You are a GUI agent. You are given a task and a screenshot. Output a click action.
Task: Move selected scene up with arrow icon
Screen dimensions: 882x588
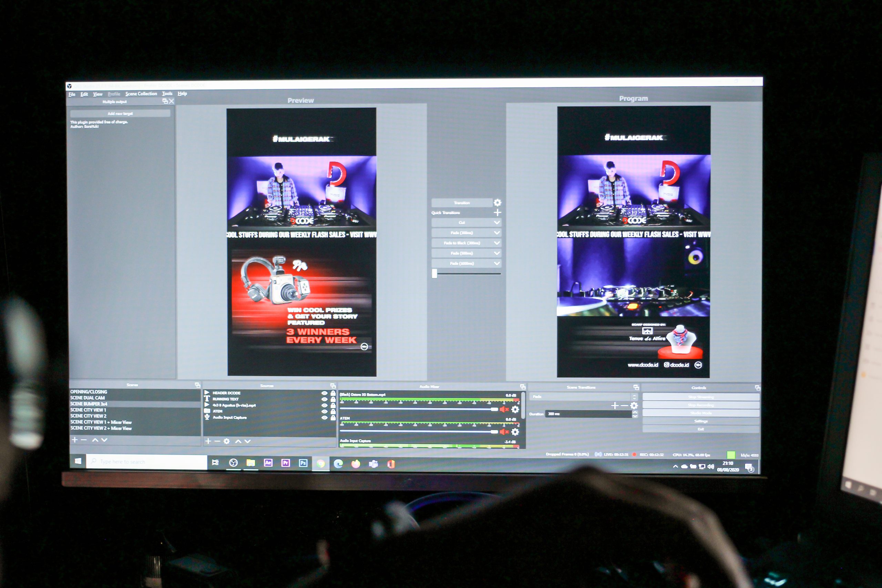point(95,440)
